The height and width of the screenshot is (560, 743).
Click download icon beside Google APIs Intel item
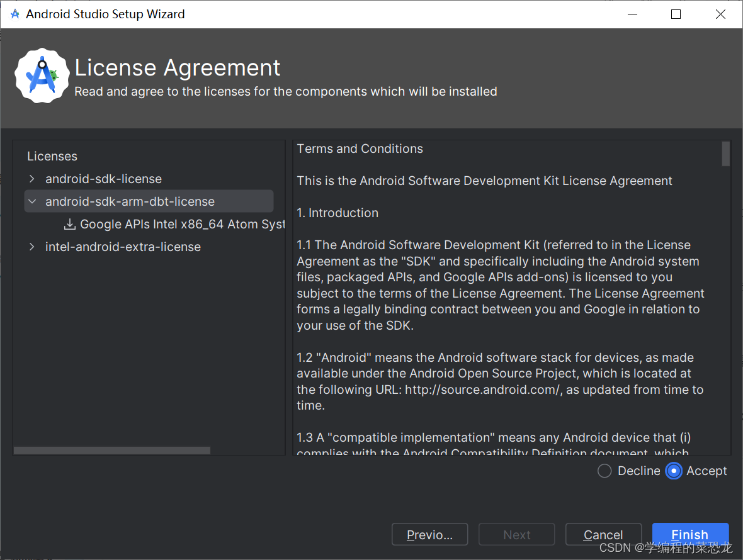click(70, 224)
